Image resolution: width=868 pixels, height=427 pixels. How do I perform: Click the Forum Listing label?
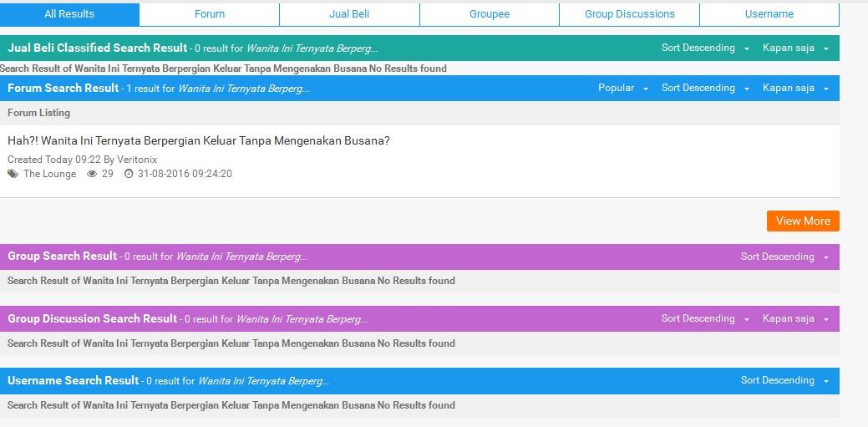click(38, 113)
